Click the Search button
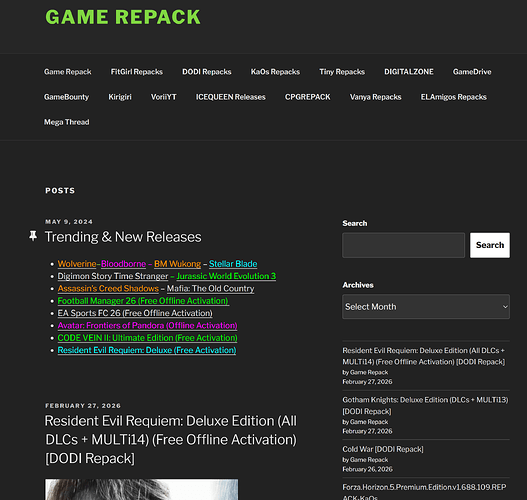This screenshot has width=527, height=500. click(490, 245)
